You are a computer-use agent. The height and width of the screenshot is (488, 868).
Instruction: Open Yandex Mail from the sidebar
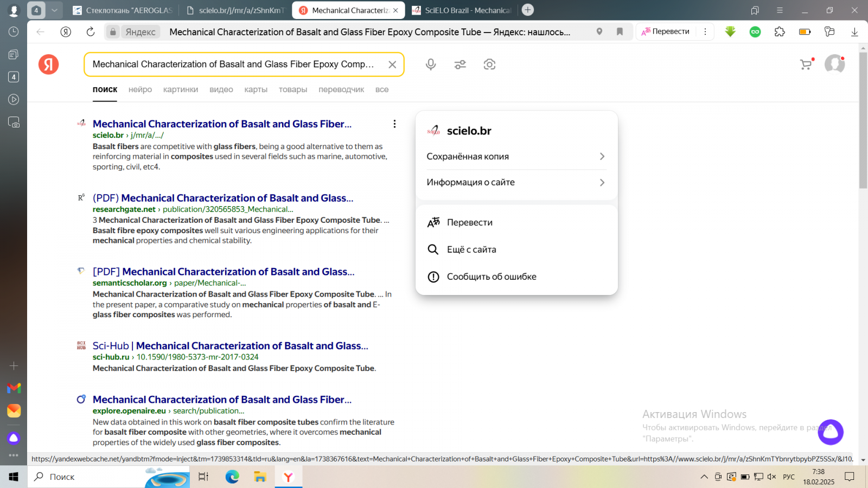pos(14,410)
